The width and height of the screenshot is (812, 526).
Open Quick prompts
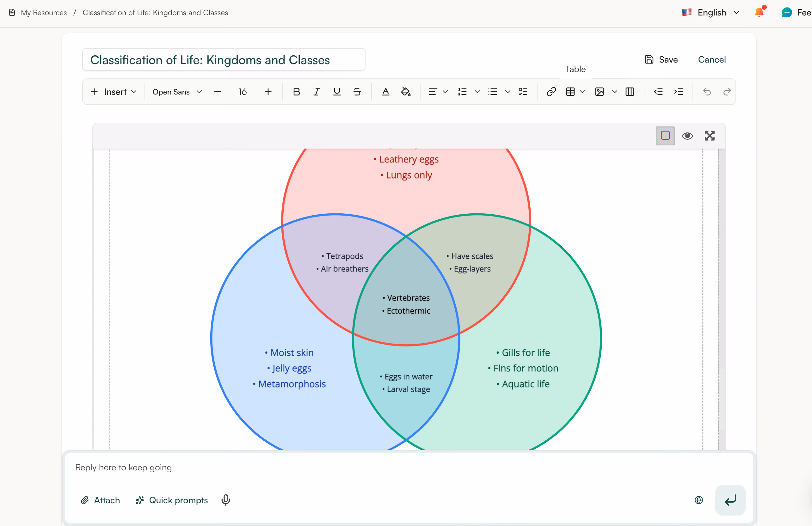click(172, 500)
